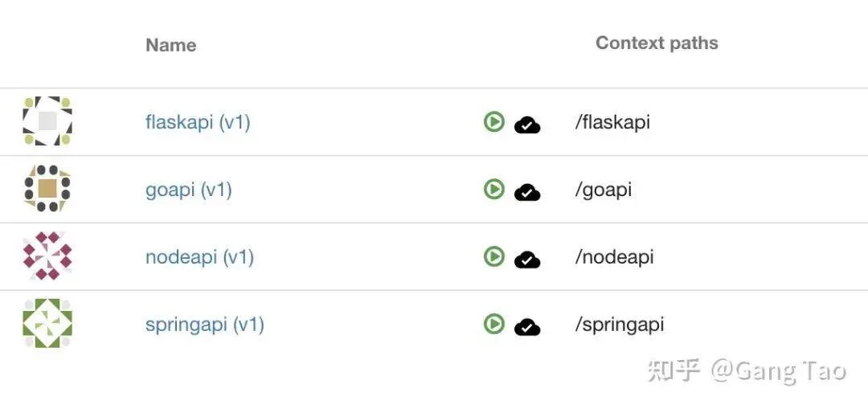Click the nodeapi identicon avatar
This screenshot has height=409, width=868.
(x=47, y=256)
